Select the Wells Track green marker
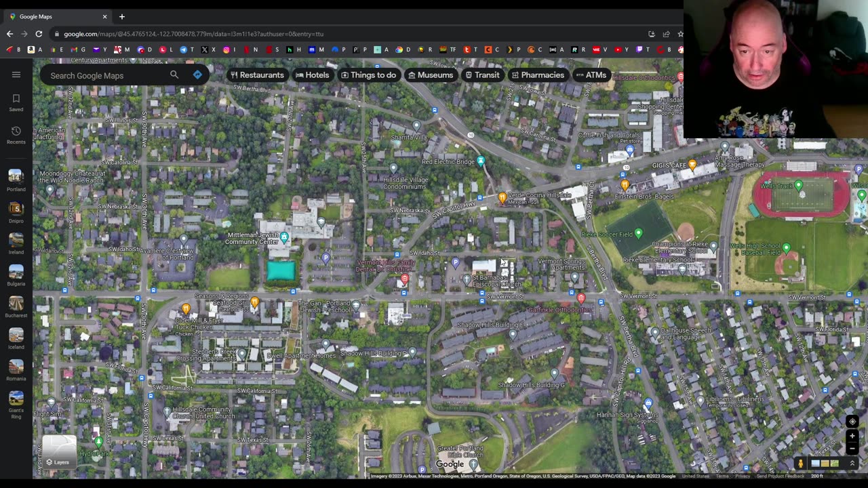This screenshot has height=488, width=868. [798, 185]
